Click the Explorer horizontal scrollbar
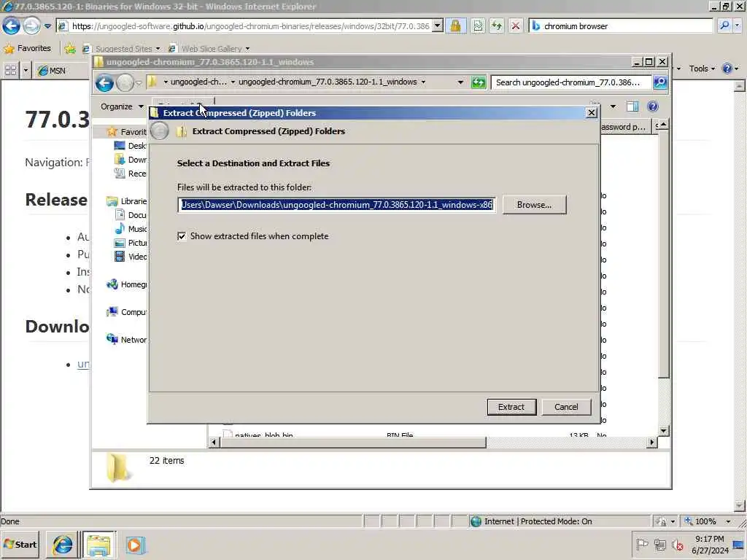 [x=352, y=443]
